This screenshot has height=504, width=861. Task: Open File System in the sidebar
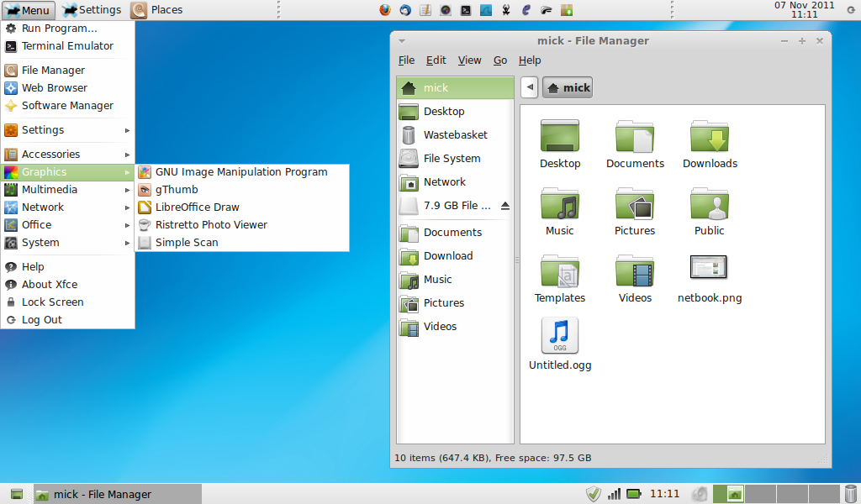coord(455,159)
